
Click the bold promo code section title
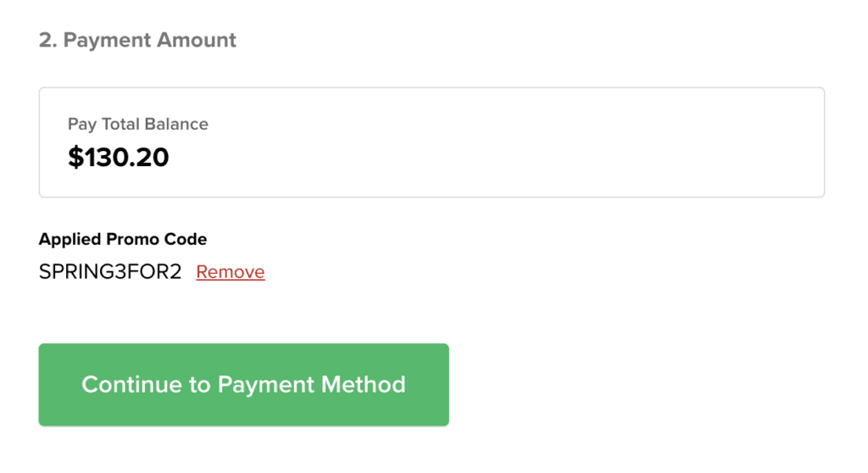[x=123, y=239]
